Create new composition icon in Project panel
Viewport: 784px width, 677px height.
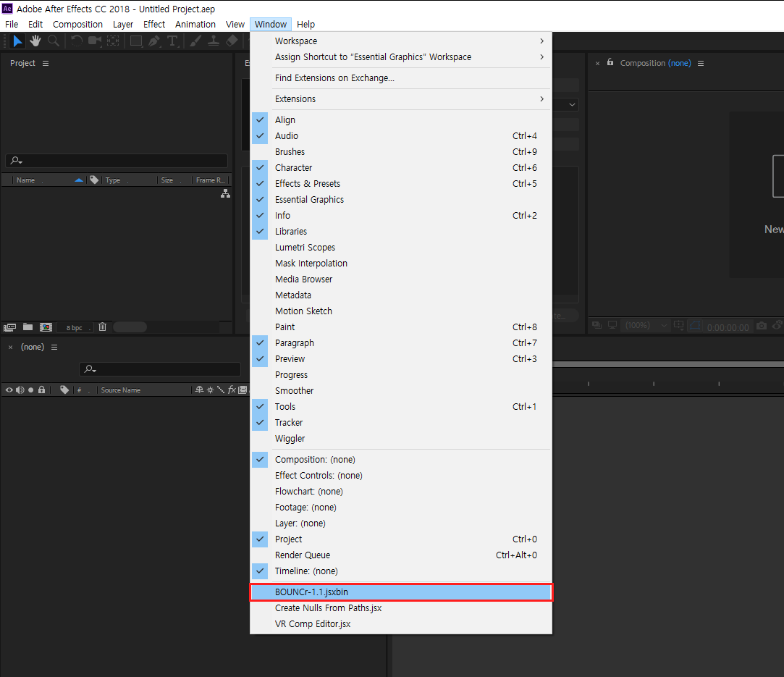click(x=46, y=327)
